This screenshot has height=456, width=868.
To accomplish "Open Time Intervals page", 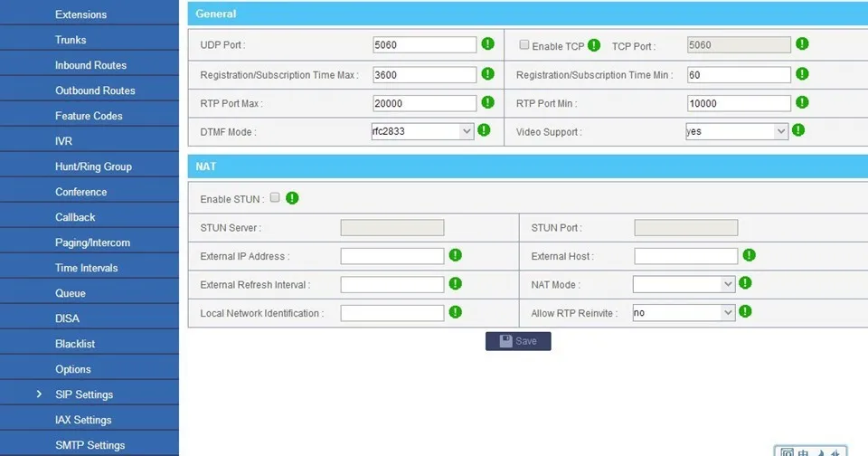I will click(87, 268).
